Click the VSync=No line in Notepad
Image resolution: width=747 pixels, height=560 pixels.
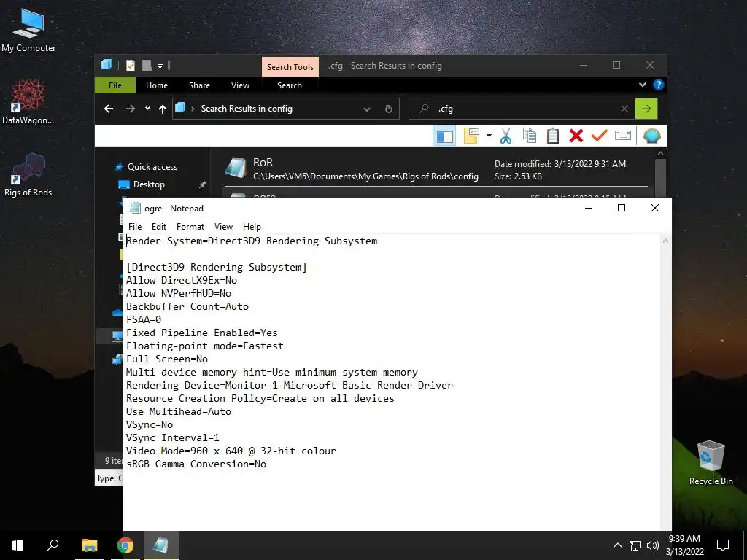pyautogui.click(x=149, y=425)
